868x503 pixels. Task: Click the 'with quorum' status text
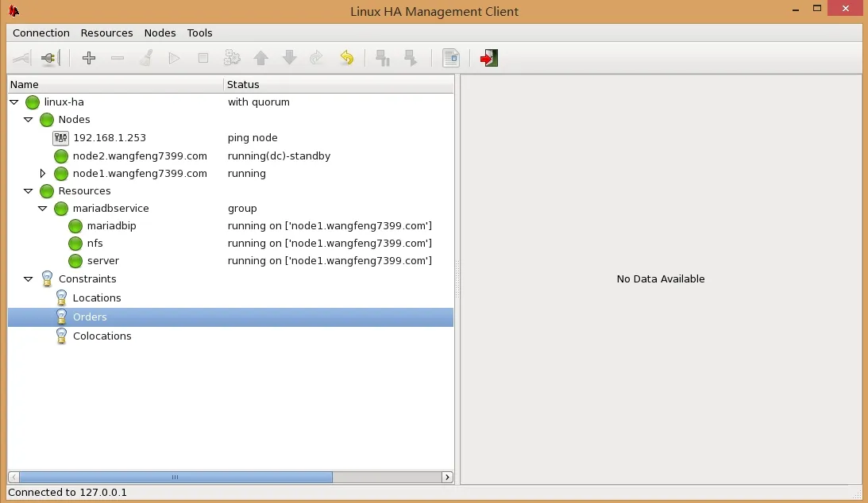[259, 102]
